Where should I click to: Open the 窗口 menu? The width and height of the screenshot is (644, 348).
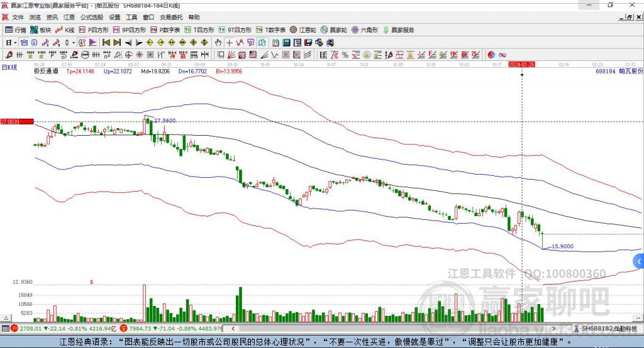(x=148, y=17)
